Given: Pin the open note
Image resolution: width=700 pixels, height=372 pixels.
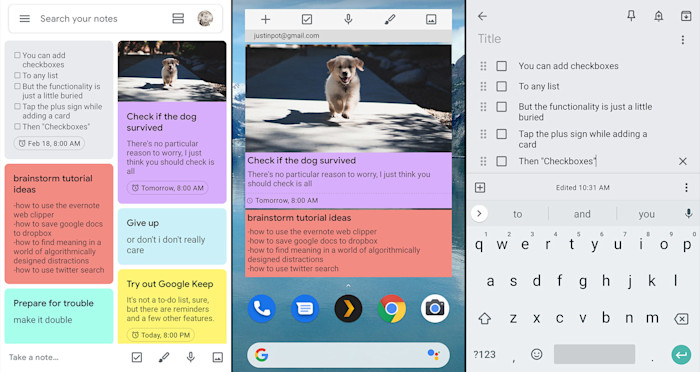Looking at the screenshot, I should (x=631, y=16).
